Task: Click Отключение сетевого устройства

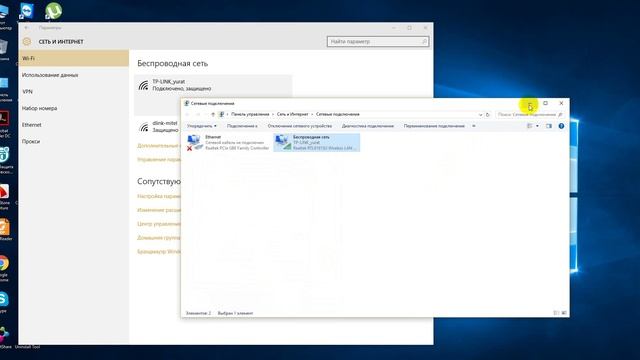Action: pos(300,126)
